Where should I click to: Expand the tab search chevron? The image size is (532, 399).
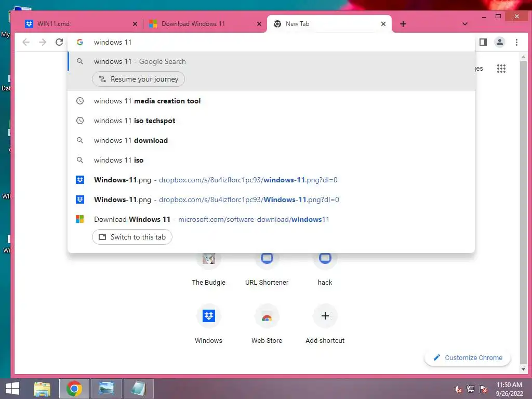coord(465,24)
